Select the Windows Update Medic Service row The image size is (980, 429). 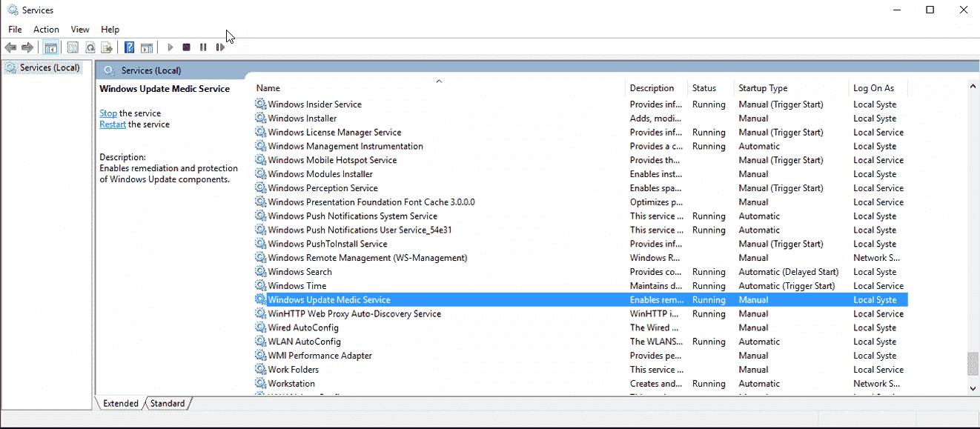click(580, 300)
